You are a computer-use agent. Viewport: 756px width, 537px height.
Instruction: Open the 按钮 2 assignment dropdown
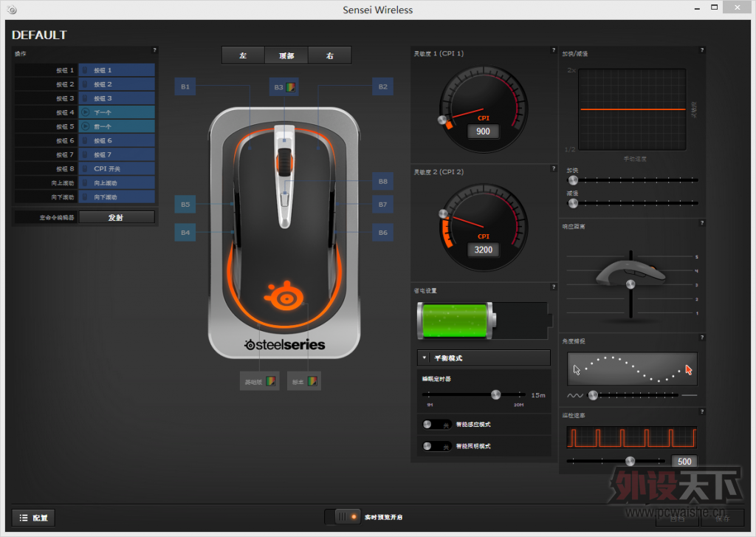pos(117,84)
